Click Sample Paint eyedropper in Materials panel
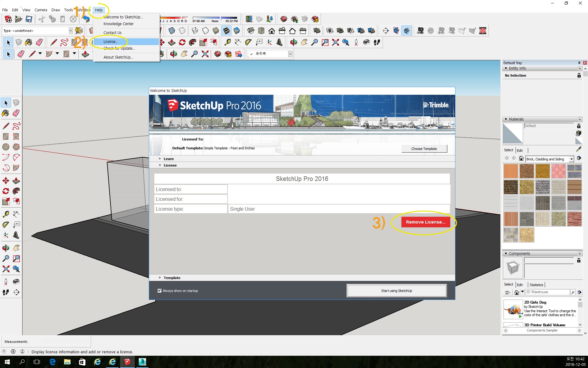588x368 pixels. coord(579,149)
